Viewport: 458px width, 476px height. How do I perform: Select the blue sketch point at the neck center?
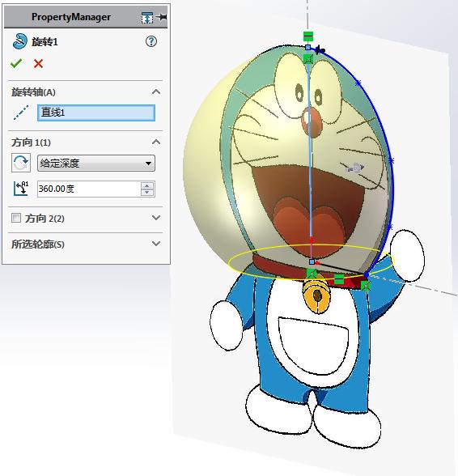(x=312, y=261)
